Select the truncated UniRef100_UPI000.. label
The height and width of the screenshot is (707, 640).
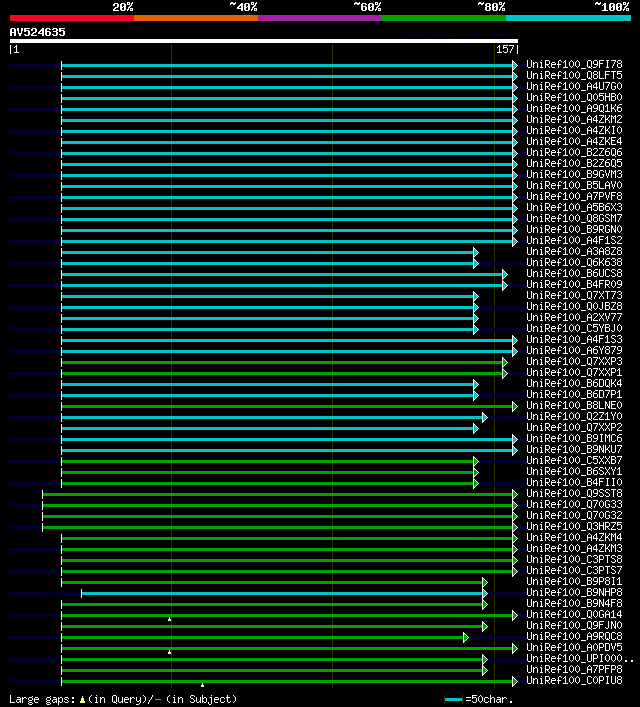click(x=580, y=658)
